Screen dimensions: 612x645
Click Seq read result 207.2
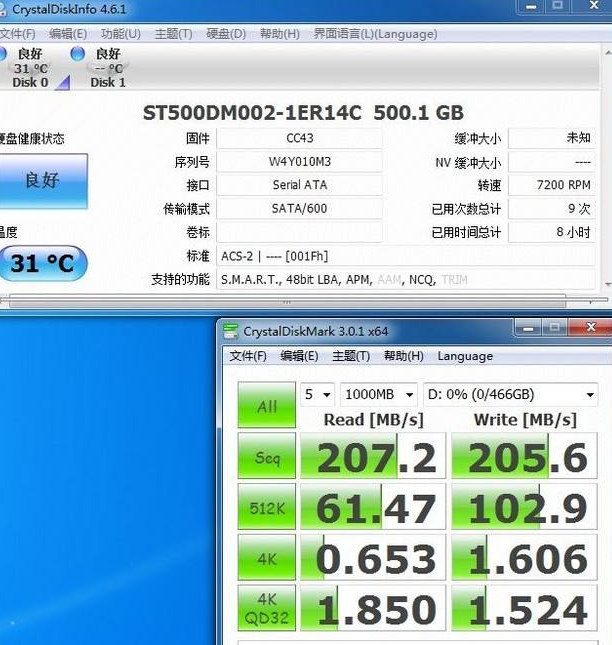373,455
